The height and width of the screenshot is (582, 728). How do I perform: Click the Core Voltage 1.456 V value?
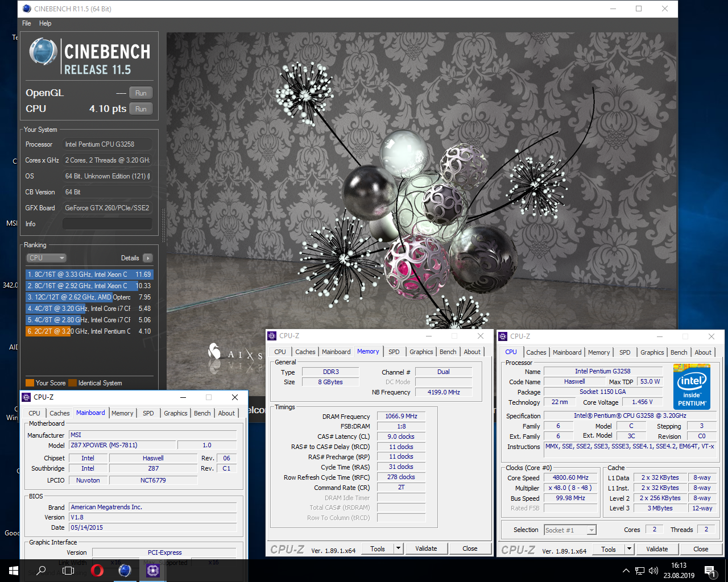coord(642,402)
